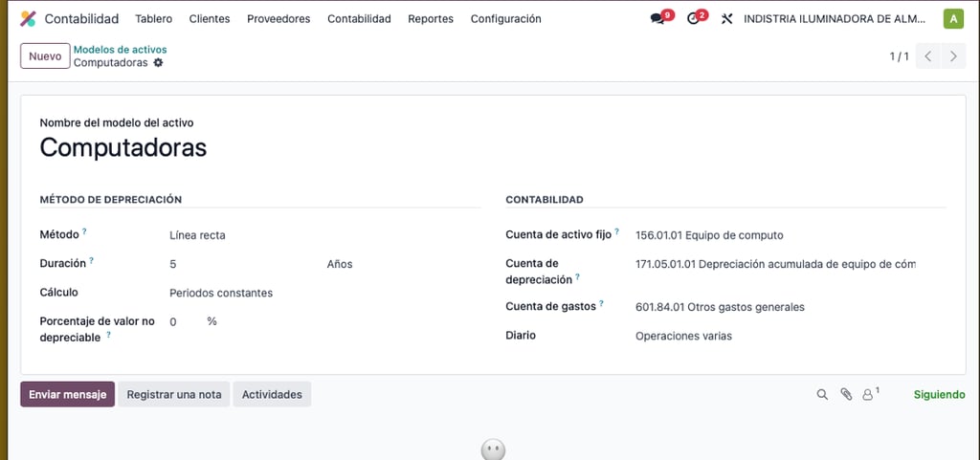Open the activities clock icon

point(693,19)
